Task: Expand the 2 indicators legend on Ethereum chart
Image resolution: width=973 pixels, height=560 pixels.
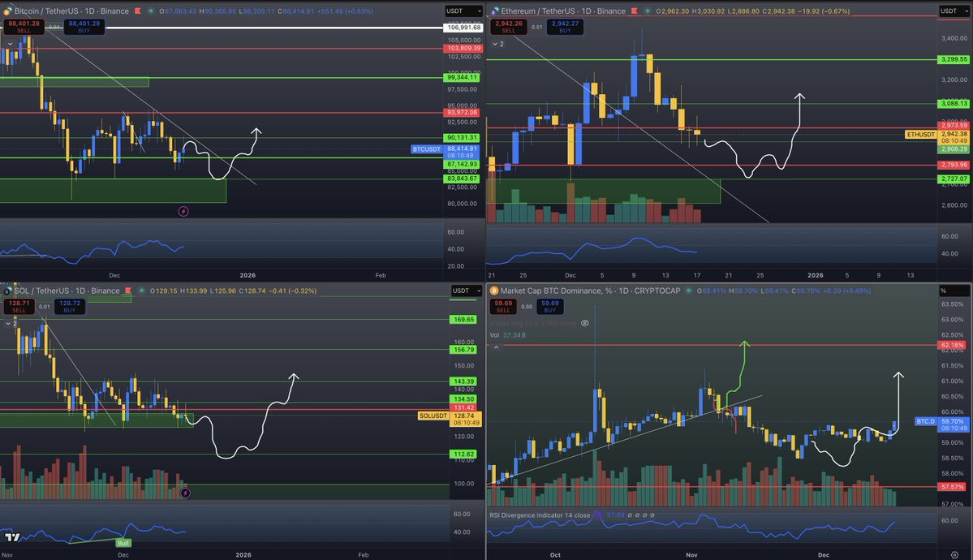Action: (x=497, y=44)
